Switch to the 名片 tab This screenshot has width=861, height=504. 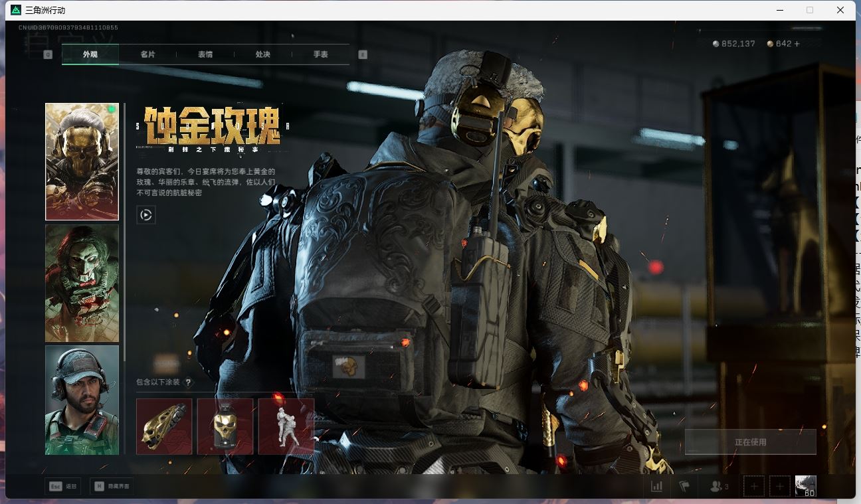click(148, 54)
